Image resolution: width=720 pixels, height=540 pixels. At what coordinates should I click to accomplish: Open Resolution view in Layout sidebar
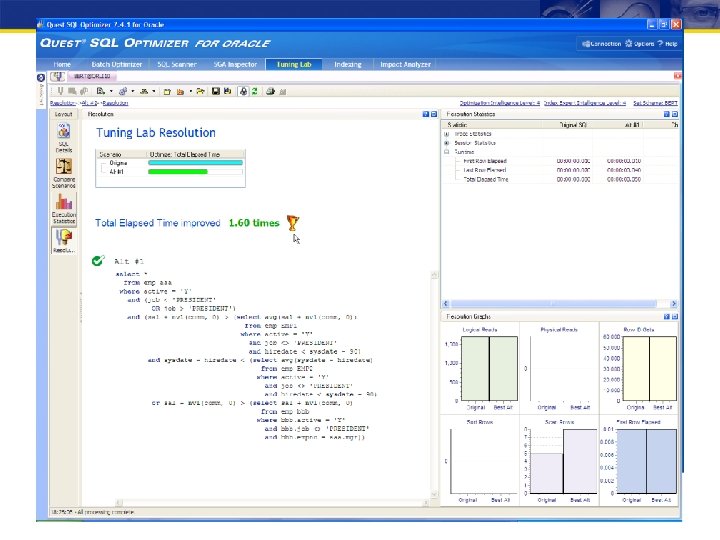[63, 241]
